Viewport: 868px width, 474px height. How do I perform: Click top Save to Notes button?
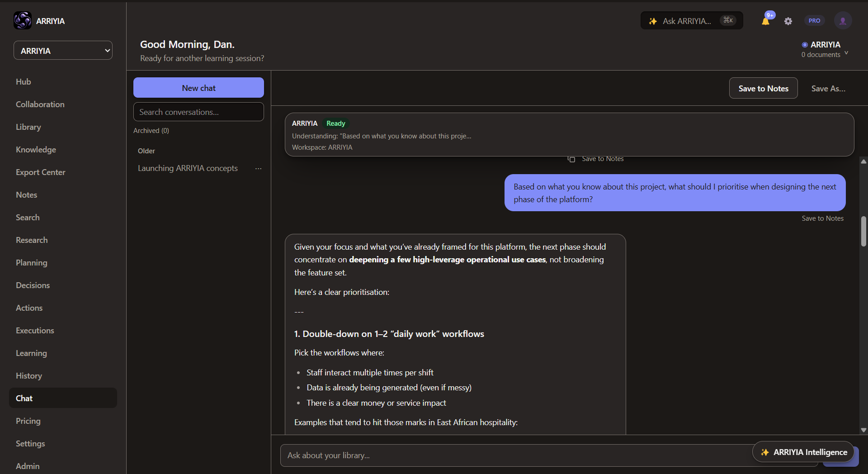pyautogui.click(x=763, y=88)
